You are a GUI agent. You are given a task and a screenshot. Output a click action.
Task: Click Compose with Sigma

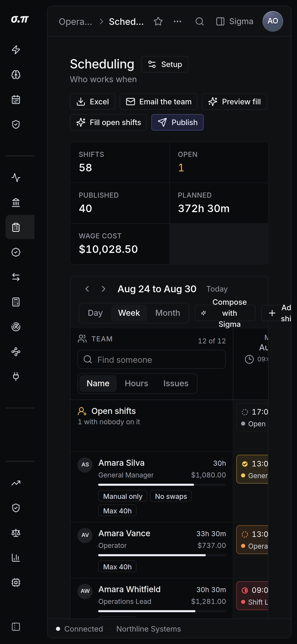coord(225,313)
